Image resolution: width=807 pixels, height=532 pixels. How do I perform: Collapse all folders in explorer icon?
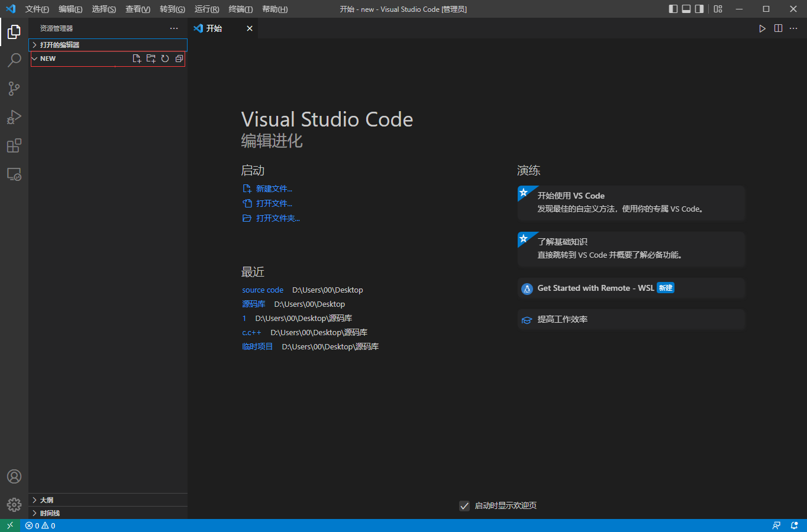pyautogui.click(x=179, y=59)
